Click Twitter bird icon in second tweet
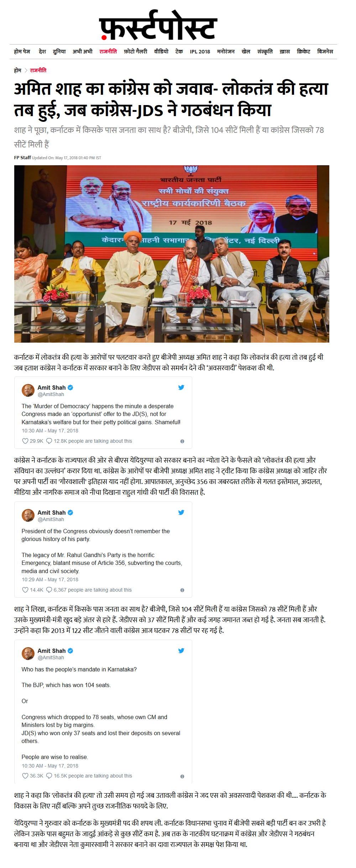The width and height of the screenshot is (356, 868). click(x=181, y=512)
